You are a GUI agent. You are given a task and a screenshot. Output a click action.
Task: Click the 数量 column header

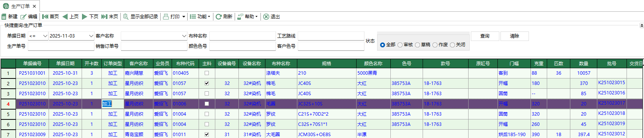click(584, 63)
